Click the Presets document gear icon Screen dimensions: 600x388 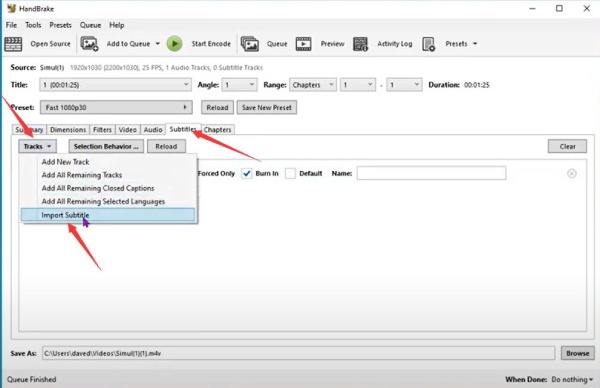[x=429, y=44]
